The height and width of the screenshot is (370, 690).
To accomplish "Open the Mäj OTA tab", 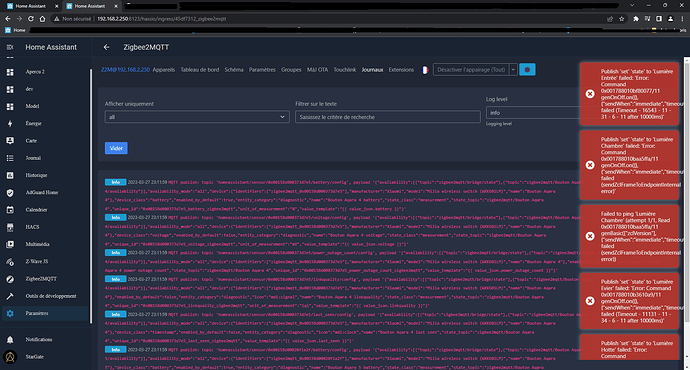I will pyautogui.click(x=317, y=70).
